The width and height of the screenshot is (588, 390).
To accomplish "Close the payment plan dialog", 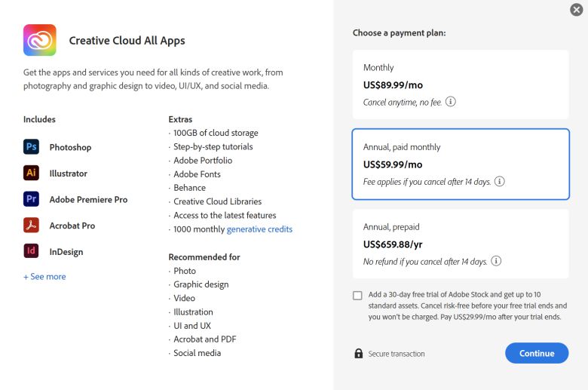I will click(x=576, y=10).
